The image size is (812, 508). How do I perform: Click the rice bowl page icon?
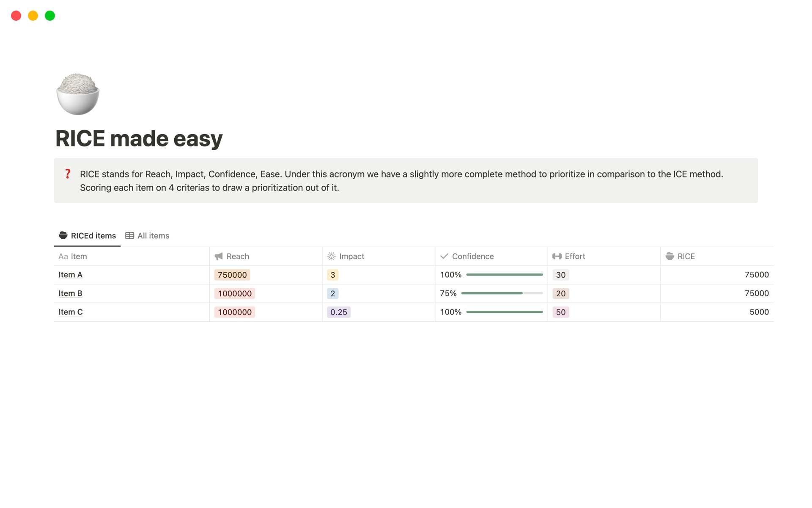click(78, 94)
